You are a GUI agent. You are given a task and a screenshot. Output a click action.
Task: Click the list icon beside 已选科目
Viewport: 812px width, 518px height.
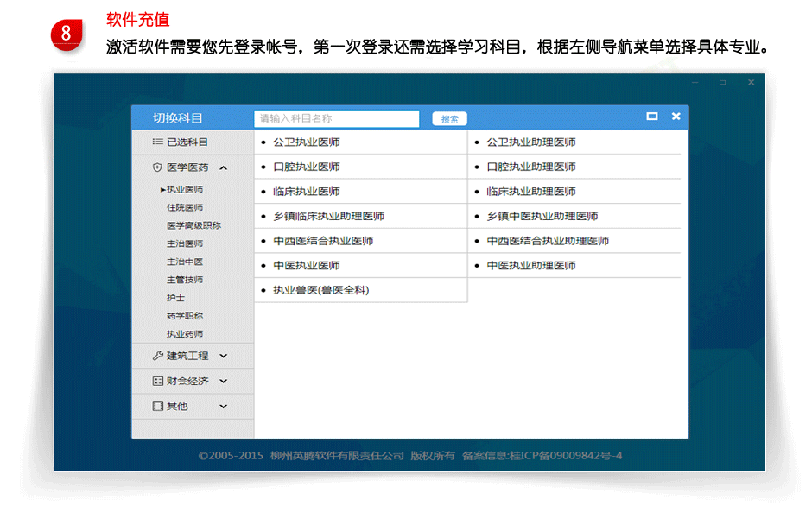coord(157,142)
